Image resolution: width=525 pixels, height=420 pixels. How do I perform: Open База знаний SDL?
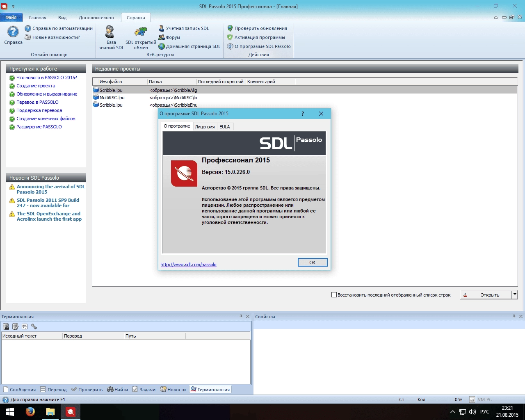pyautogui.click(x=111, y=38)
